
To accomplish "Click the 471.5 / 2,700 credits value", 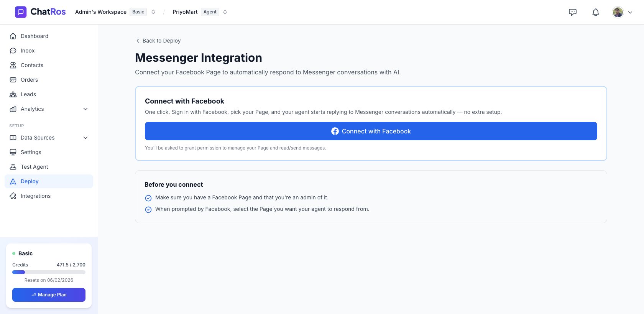I will tap(71, 265).
